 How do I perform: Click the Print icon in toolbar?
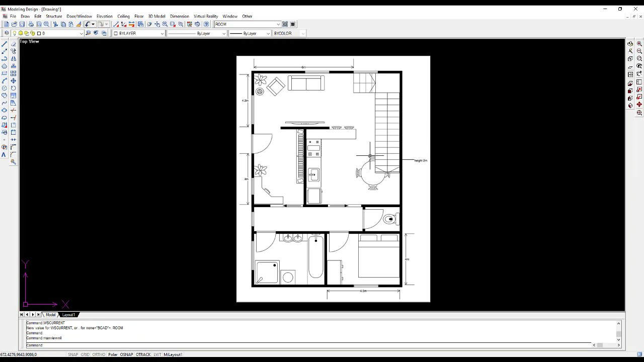pyautogui.click(x=31, y=24)
